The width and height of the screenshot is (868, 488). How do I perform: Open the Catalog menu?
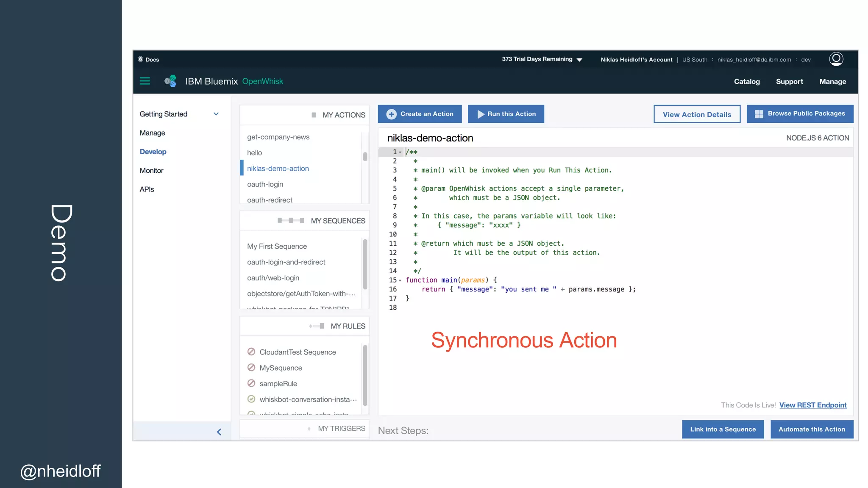click(x=747, y=81)
